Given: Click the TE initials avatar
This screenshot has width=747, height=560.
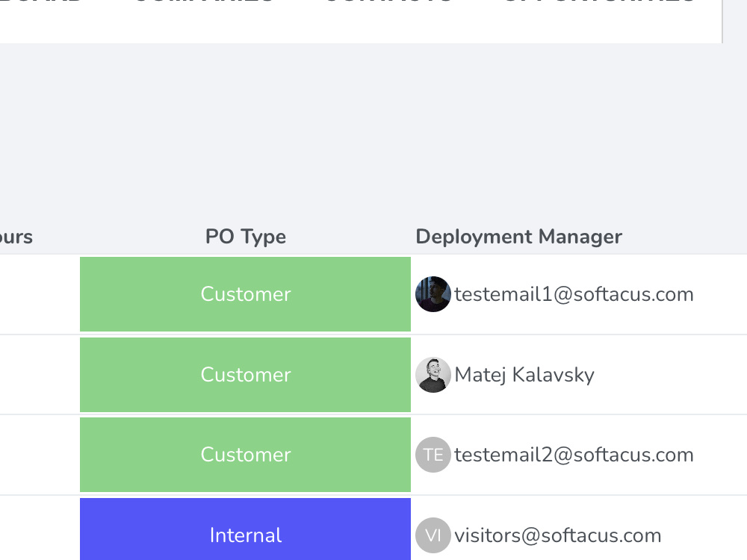Looking at the screenshot, I should 433,455.
